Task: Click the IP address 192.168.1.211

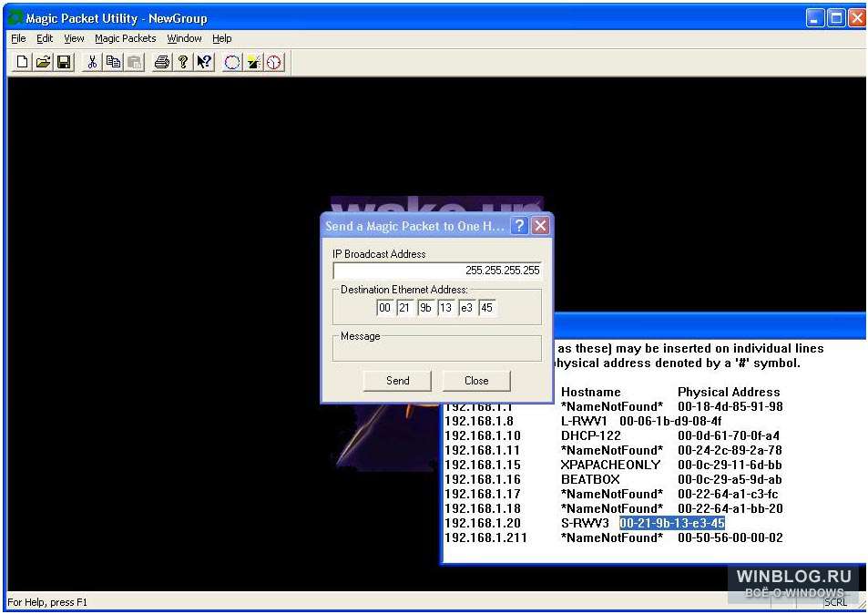Action: pos(486,537)
